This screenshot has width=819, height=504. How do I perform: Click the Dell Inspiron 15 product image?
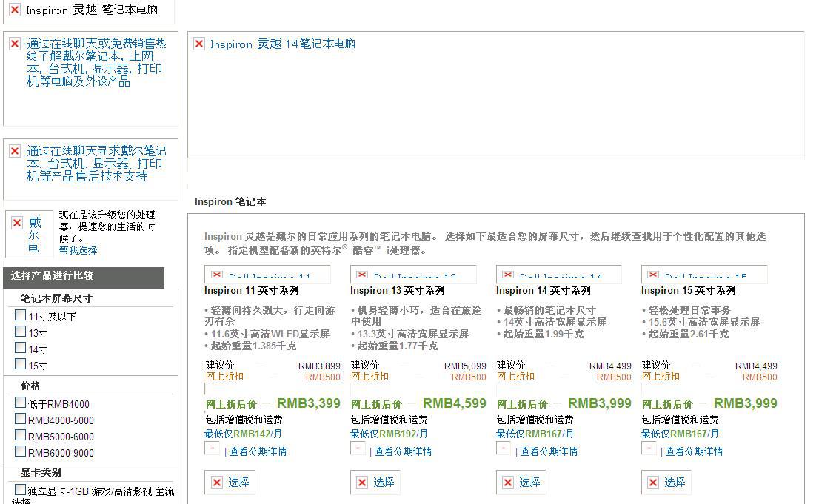click(x=705, y=273)
